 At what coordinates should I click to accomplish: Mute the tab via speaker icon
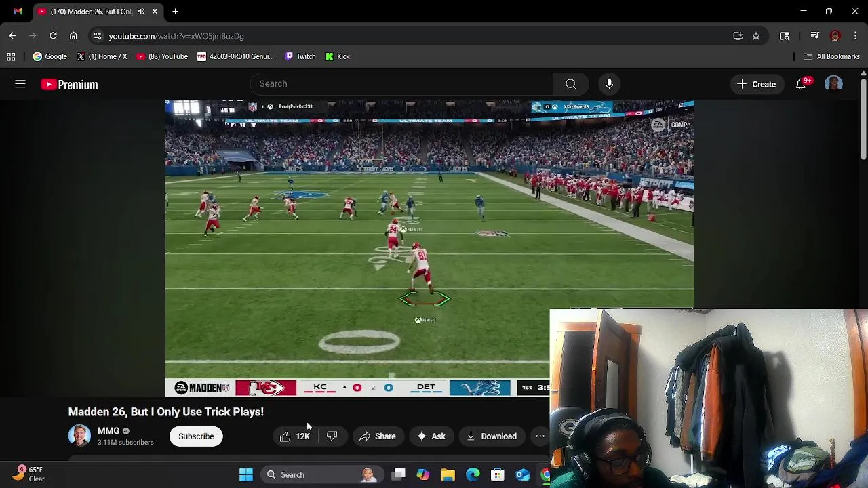pos(141,12)
